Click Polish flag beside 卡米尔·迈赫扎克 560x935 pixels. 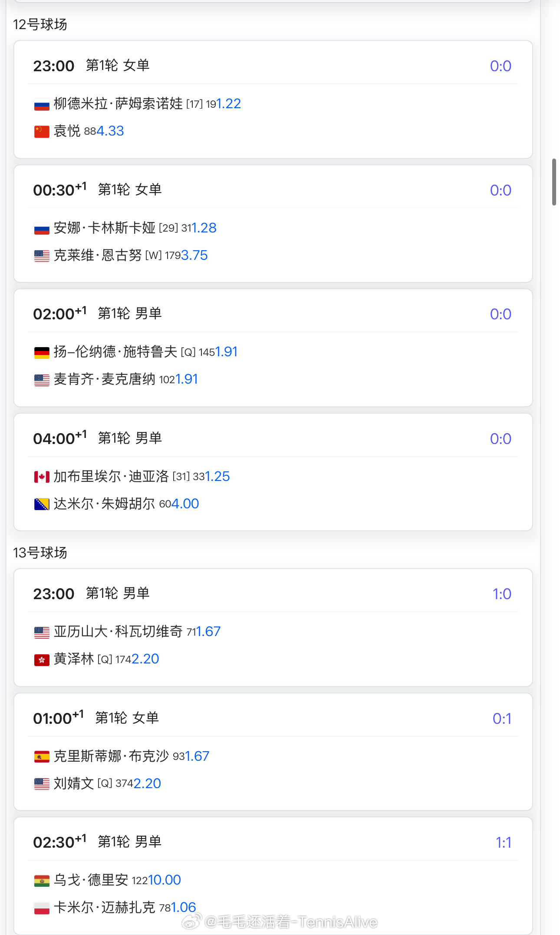pyautogui.click(x=42, y=908)
